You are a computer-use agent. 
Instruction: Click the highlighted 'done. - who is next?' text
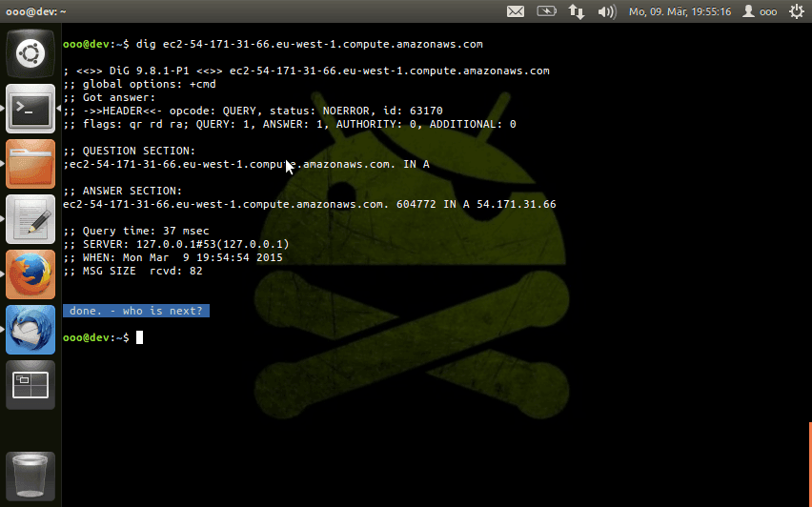pos(136,311)
